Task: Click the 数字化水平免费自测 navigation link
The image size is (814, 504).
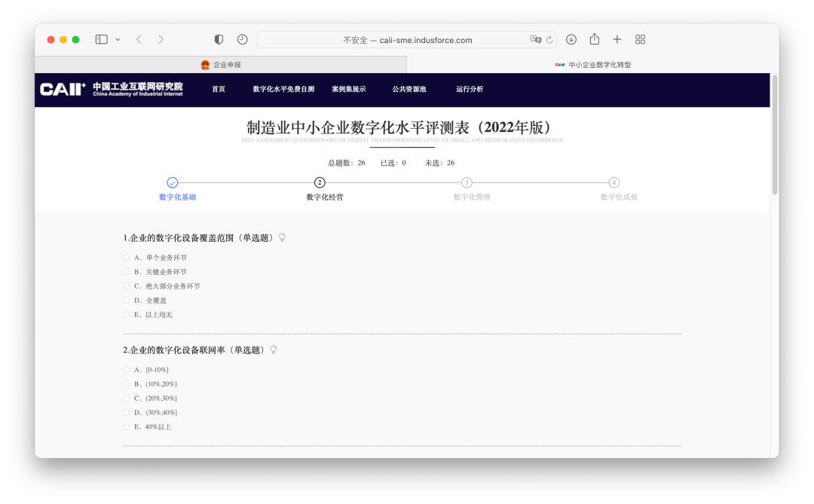Action: point(284,88)
